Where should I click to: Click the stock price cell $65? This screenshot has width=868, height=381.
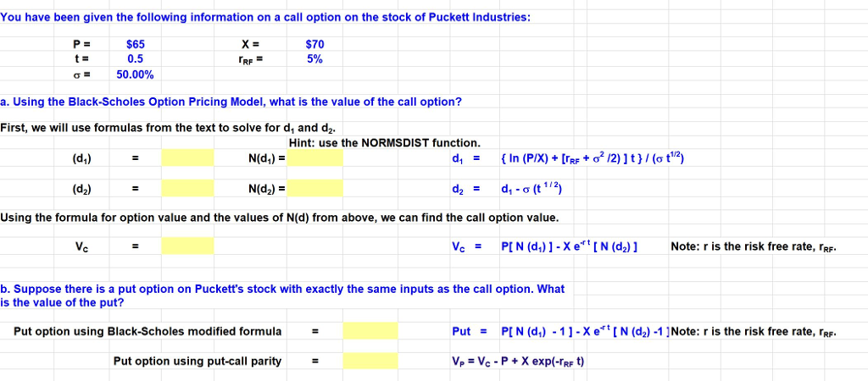(136, 45)
